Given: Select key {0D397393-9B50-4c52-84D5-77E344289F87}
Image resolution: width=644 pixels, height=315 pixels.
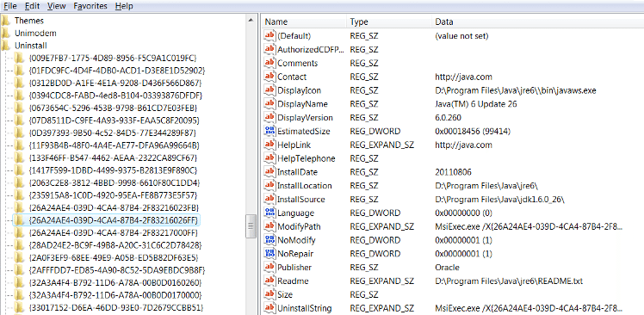Looking at the screenshot, I should [x=113, y=133].
